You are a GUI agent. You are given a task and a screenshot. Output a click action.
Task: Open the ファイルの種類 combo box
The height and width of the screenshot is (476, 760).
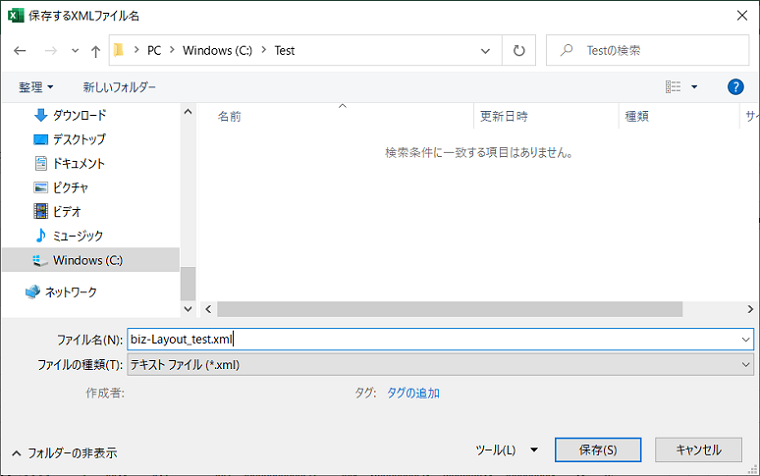(x=440, y=365)
